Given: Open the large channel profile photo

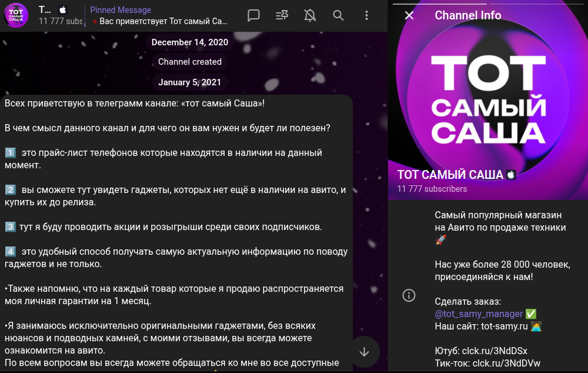Looking at the screenshot, I should [488, 100].
